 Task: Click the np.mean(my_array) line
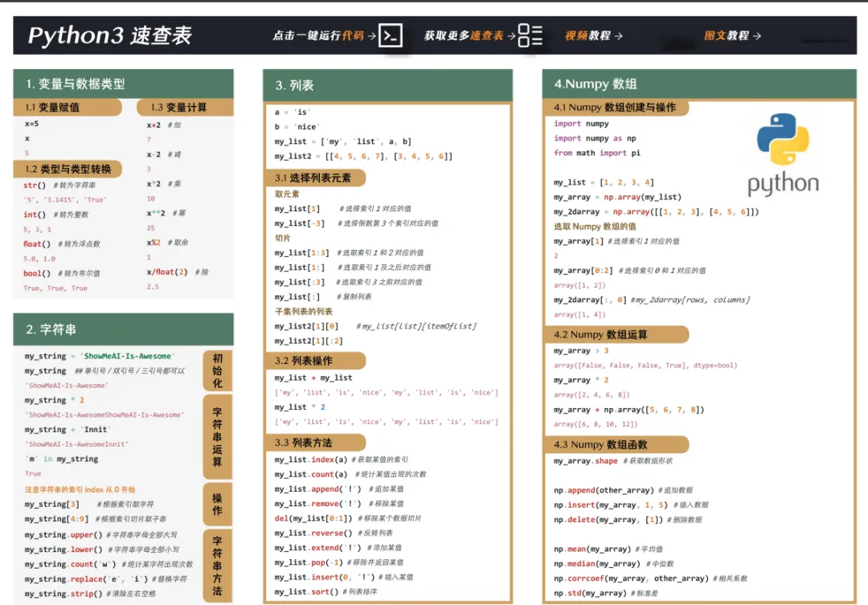tap(608, 549)
